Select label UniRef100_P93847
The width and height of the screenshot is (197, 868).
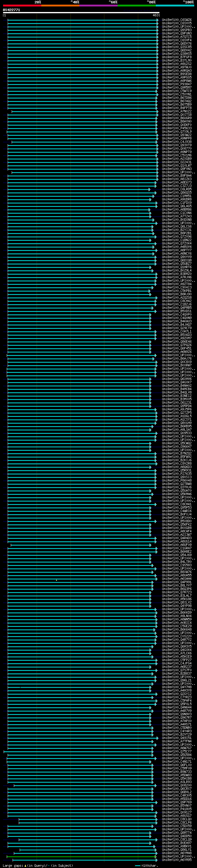(176, 84)
